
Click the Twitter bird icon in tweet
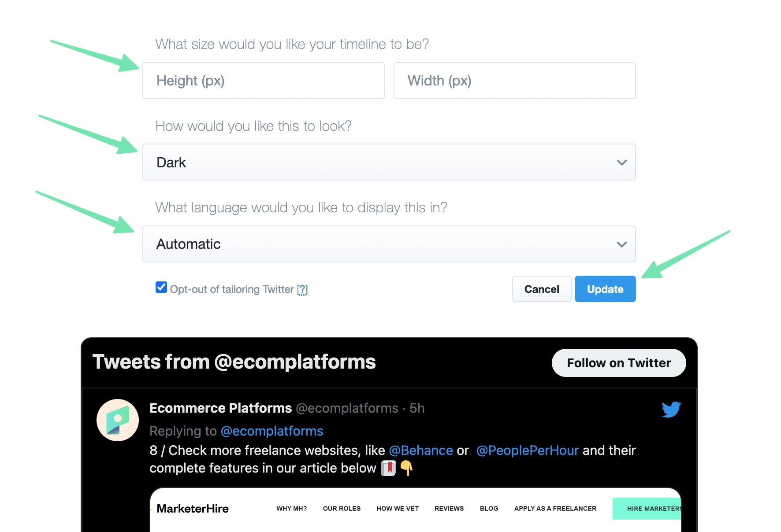[x=671, y=409]
